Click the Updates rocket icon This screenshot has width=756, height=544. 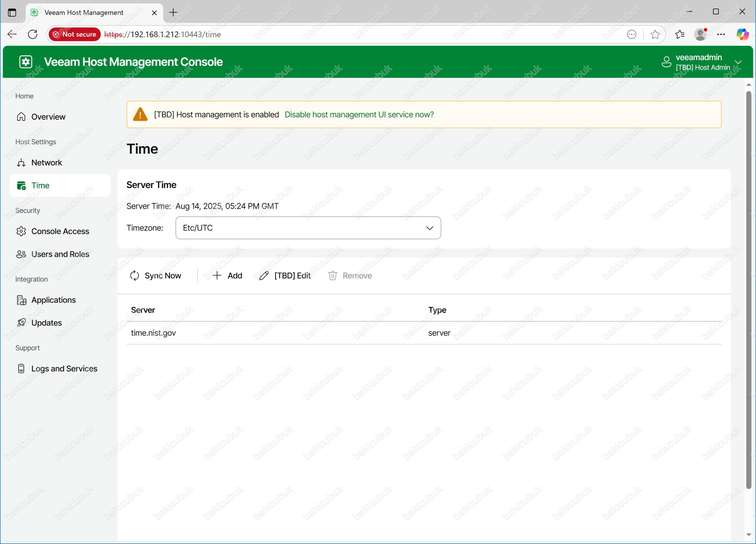[x=21, y=323]
